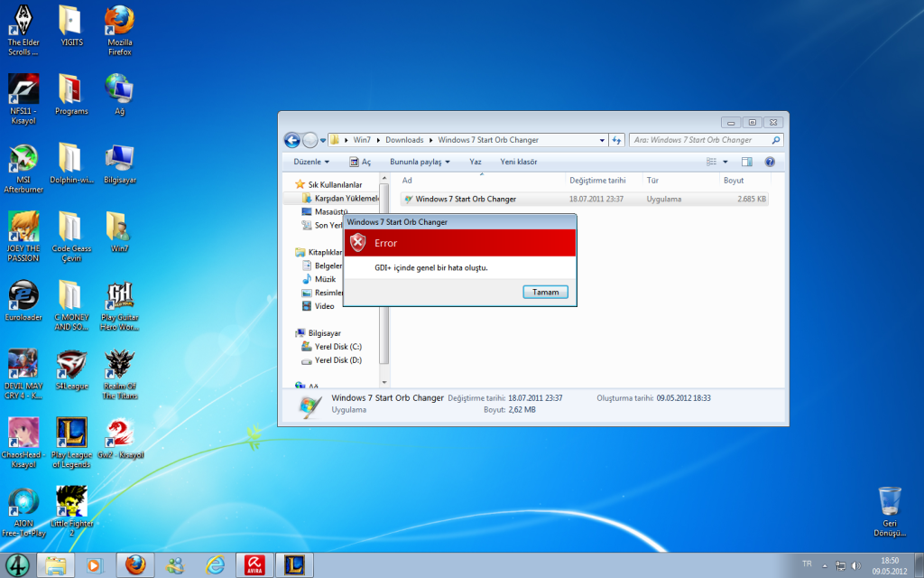
Task: Click the navigation pane scrollbar down arrow
Action: (384, 383)
